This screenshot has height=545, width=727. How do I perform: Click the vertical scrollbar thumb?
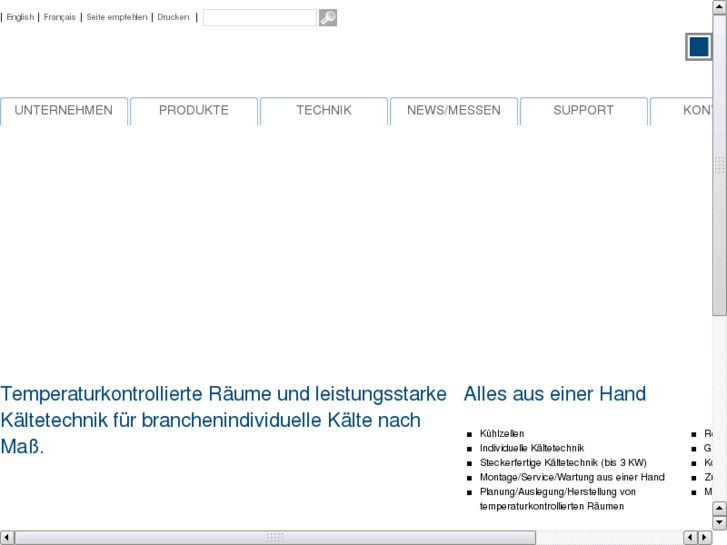coord(720,166)
